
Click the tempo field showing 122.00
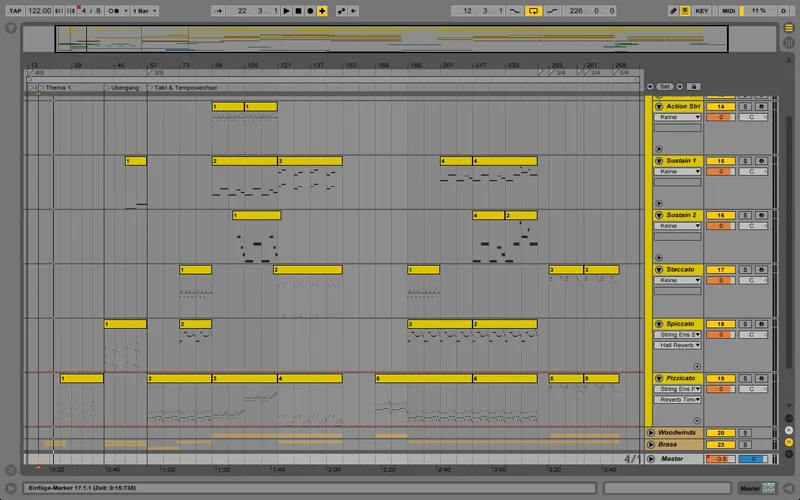click(x=41, y=10)
